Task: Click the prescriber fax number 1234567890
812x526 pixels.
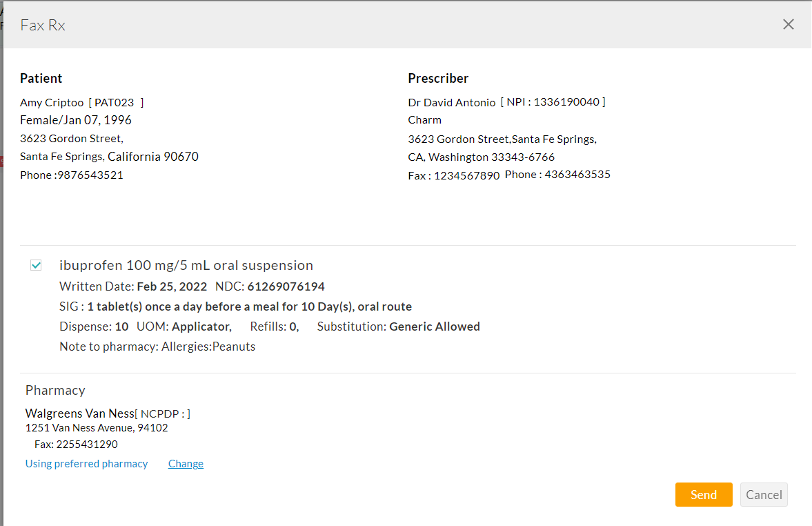Action: [x=466, y=176]
